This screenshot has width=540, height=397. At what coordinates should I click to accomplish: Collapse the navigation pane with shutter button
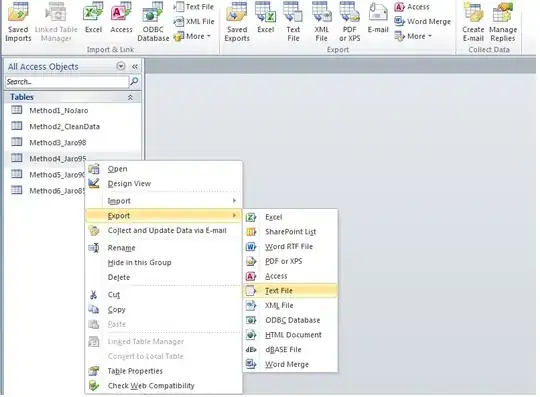pyautogui.click(x=135, y=66)
